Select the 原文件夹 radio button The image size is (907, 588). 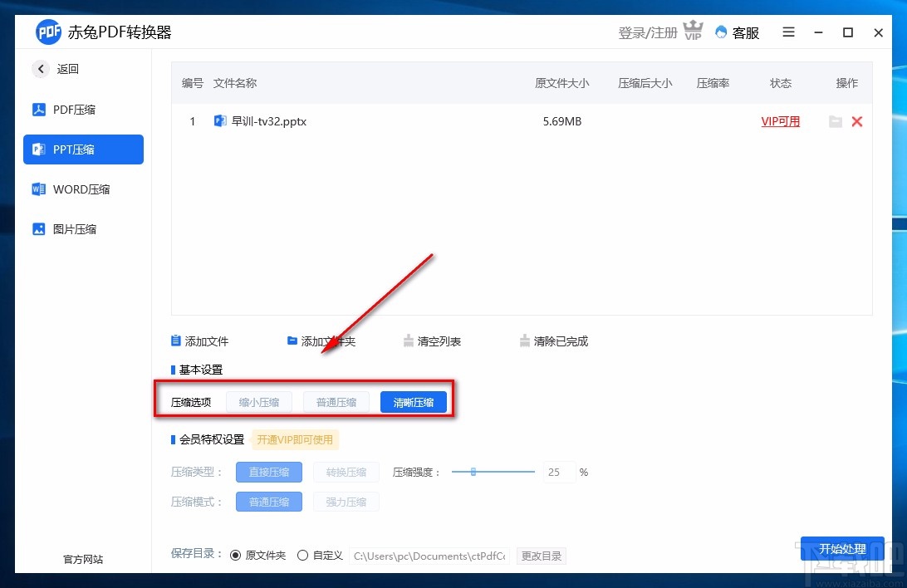pos(236,555)
